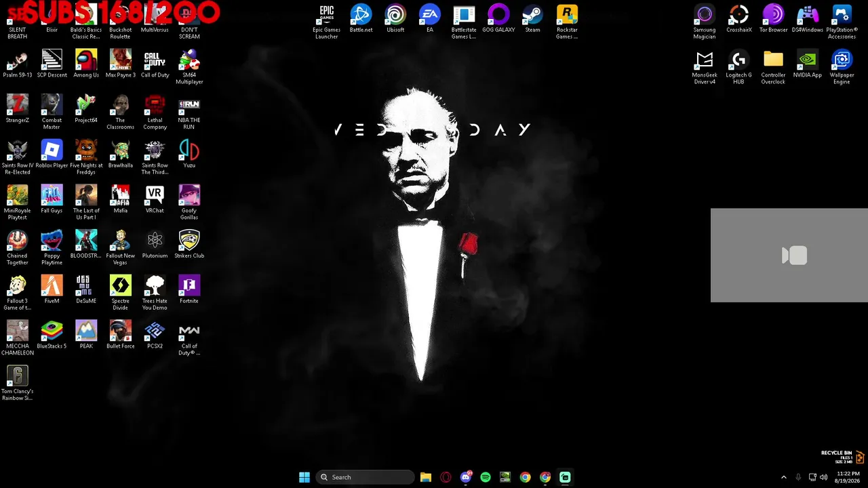
Task: Select the Controller Overclock folder
Action: pos(773,67)
